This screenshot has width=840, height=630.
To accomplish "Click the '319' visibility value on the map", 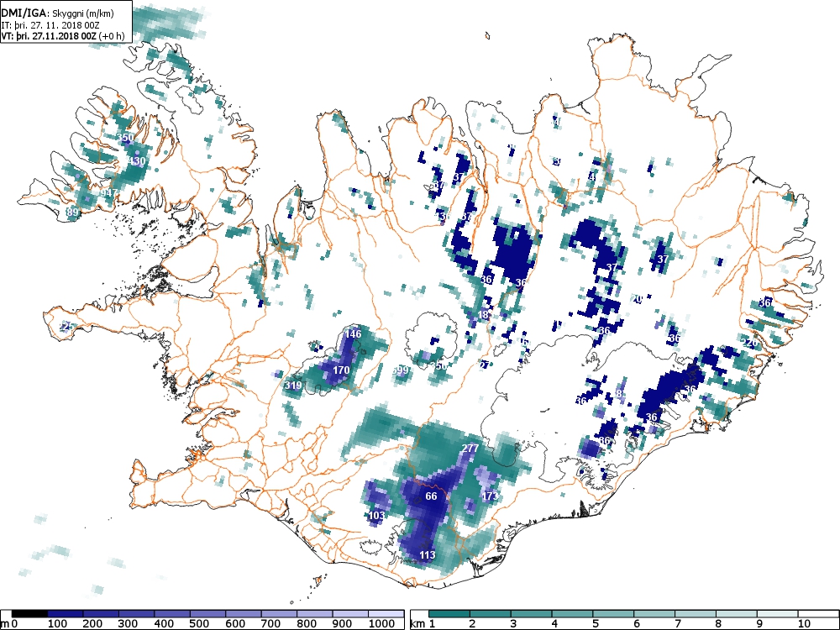I will click(x=293, y=386).
